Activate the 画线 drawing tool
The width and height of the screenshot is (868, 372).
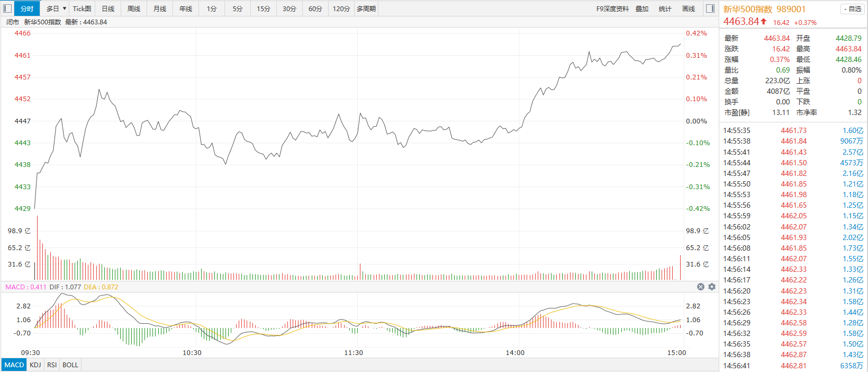689,8
